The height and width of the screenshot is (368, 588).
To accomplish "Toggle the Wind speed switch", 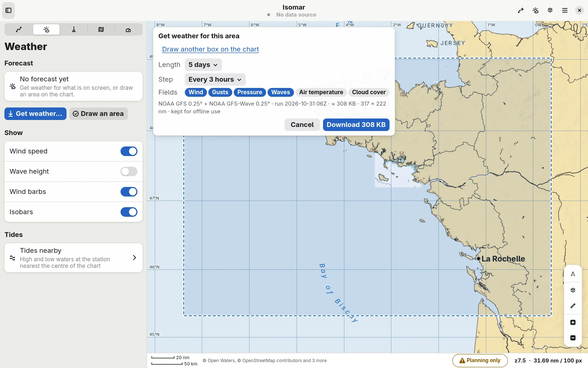I will pyautogui.click(x=129, y=151).
